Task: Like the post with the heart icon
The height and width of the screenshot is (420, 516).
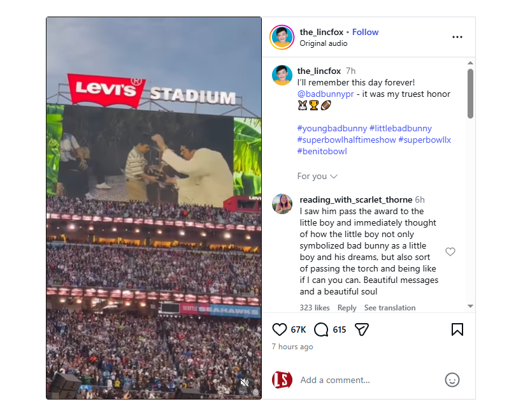Action: point(280,329)
